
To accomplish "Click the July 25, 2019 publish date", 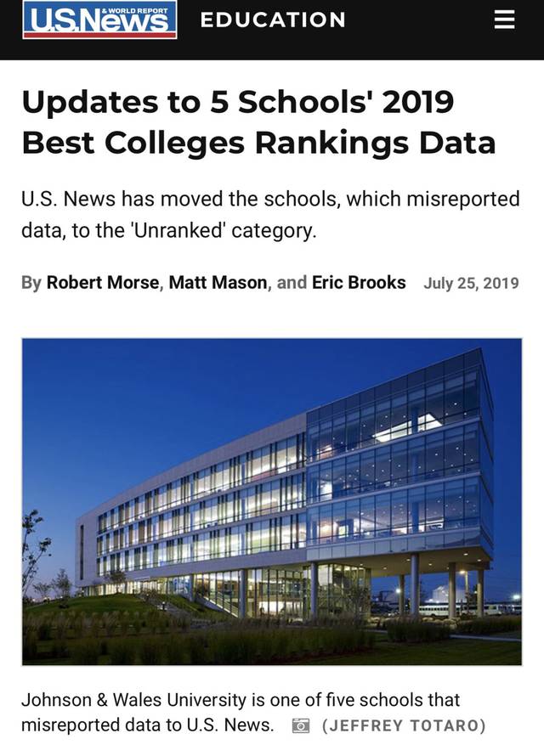I will coord(471,283).
